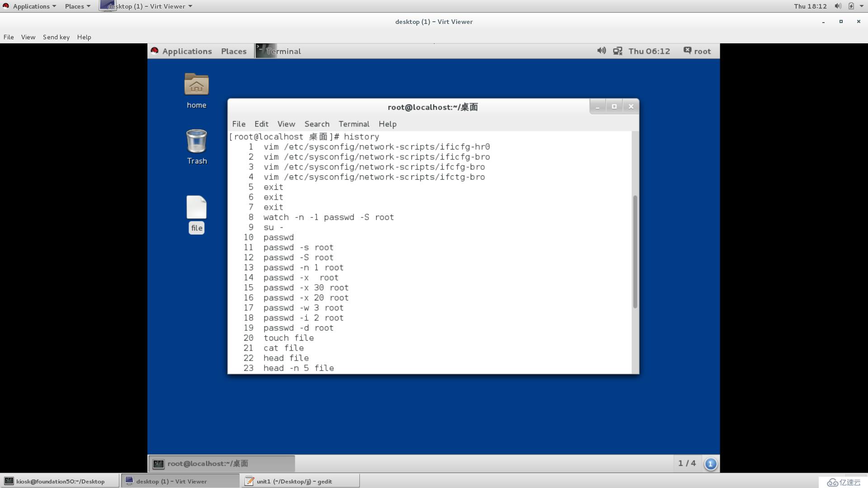This screenshot has height=488, width=868.
Task: Click Places menu in guest VM
Action: click(x=234, y=51)
